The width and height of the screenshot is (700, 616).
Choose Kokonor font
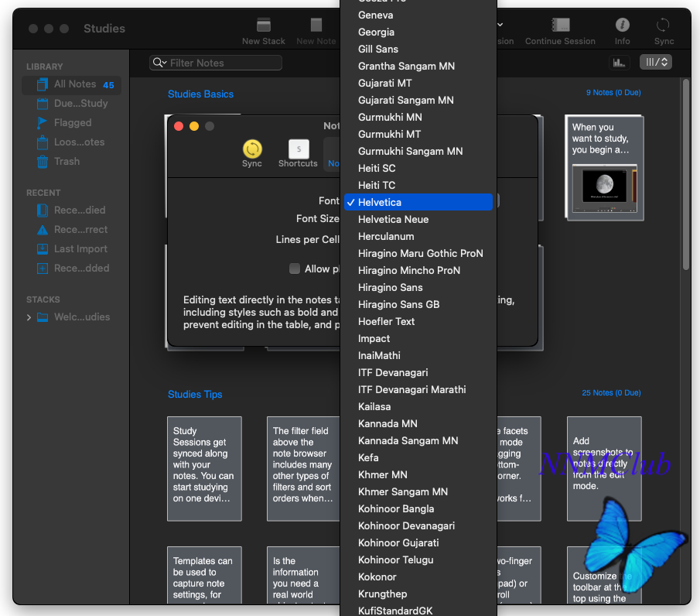coord(418,577)
